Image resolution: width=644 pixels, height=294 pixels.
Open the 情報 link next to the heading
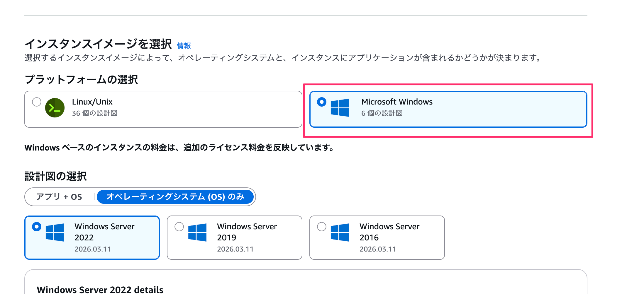[184, 46]
